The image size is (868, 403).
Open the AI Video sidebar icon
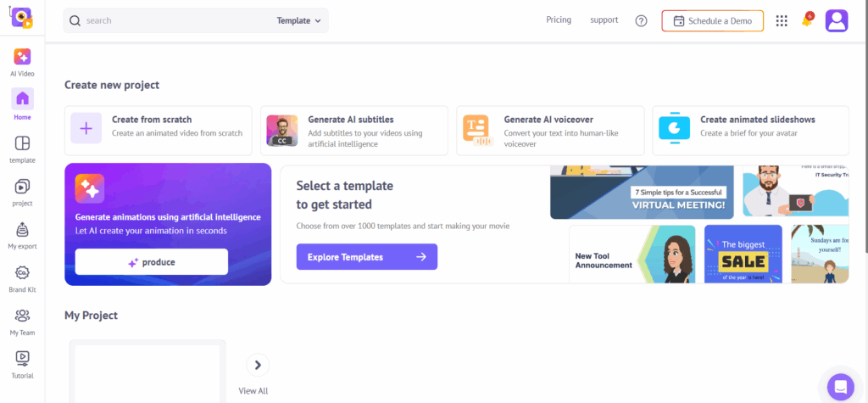[22, 58]
